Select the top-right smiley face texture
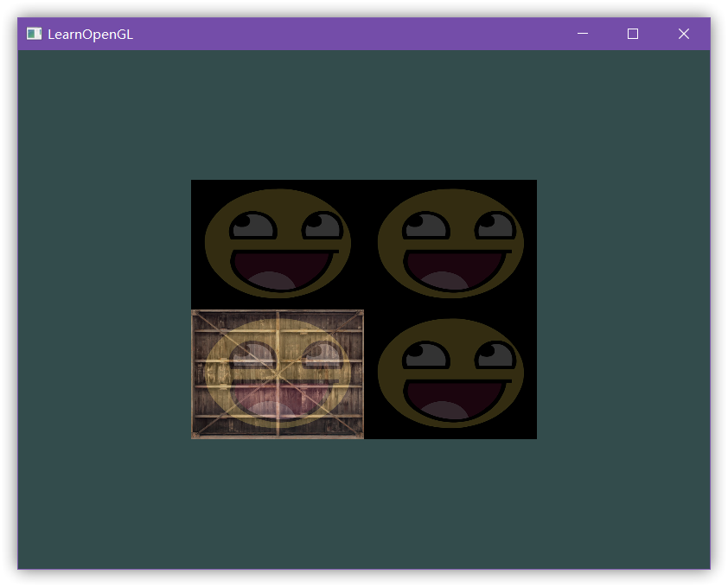Screen dimensions: 728x587 (450, 244)
